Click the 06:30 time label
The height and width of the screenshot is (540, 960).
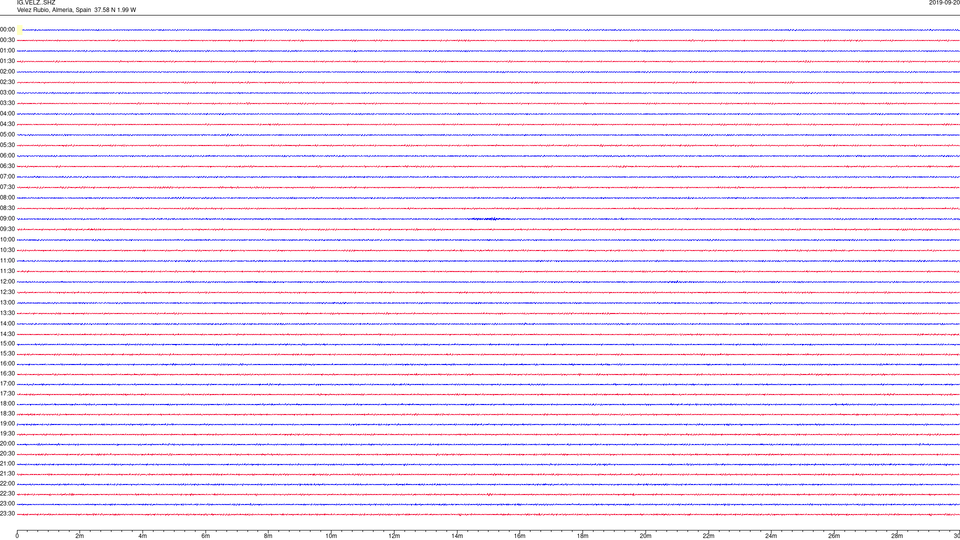pyautogui.click(x=7, y=166)
